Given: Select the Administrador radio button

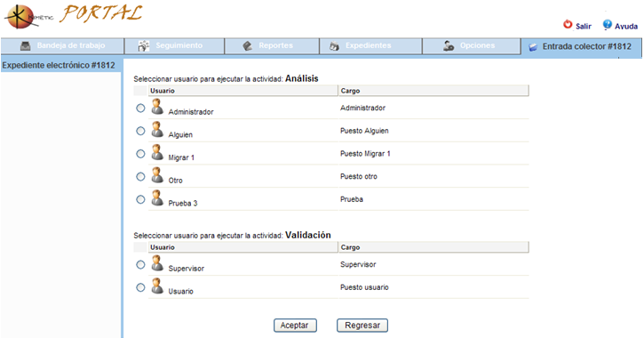Looking at the screenshot, I should [x=140, y=109].
